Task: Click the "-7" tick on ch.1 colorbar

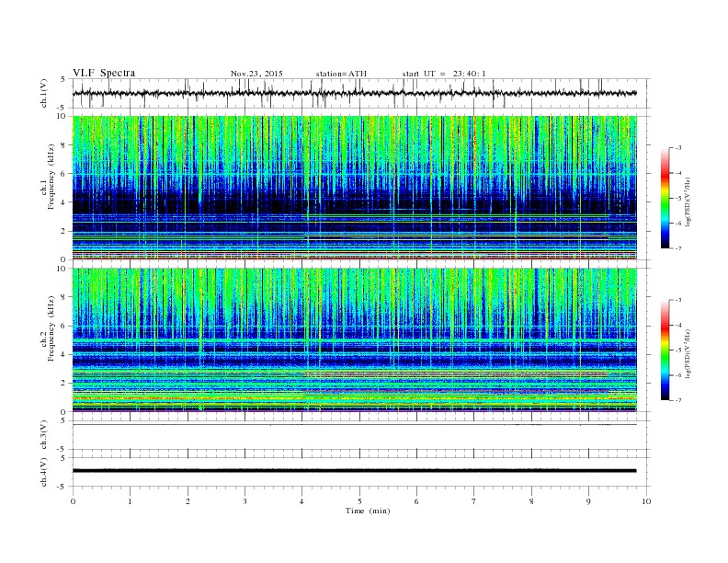Action: point(677,248)
